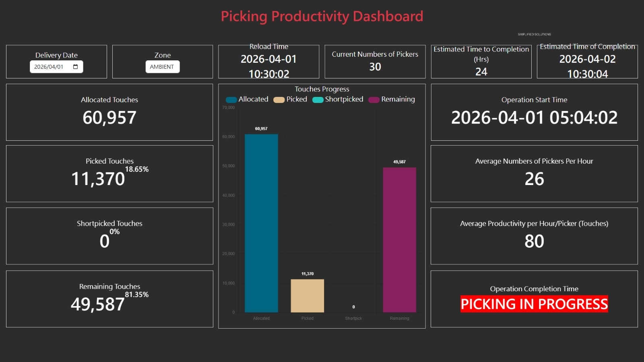The width and height of the screenshot is (644, 362).
Task: Select the Remaining bar in the chart
Action: click(x=399, y=237)
